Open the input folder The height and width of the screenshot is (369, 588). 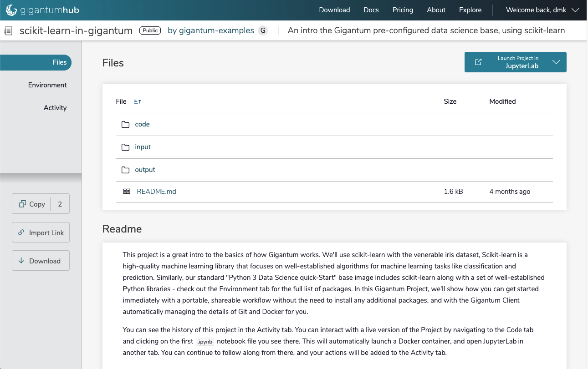point(143,147)
